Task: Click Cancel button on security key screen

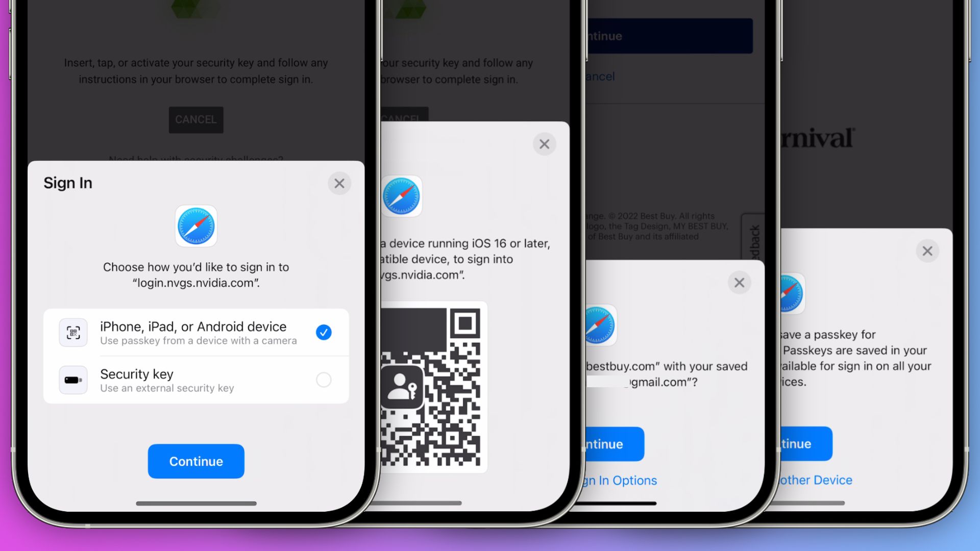Action: point(195,119)
